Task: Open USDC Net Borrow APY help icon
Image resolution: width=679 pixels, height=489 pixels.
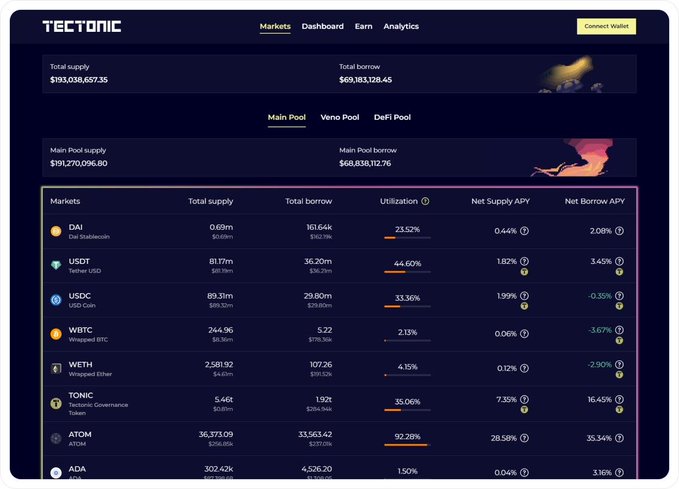Action: [x=620, y=296]
